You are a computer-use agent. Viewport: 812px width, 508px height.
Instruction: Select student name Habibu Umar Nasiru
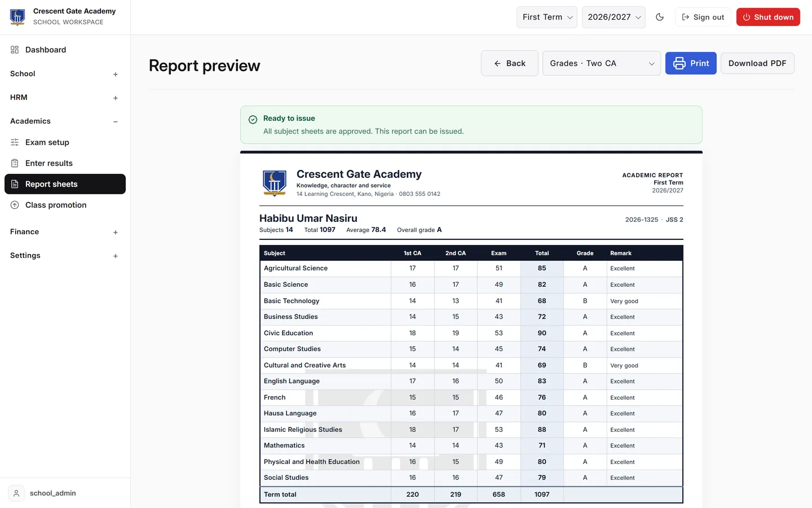tap(308, 218)
